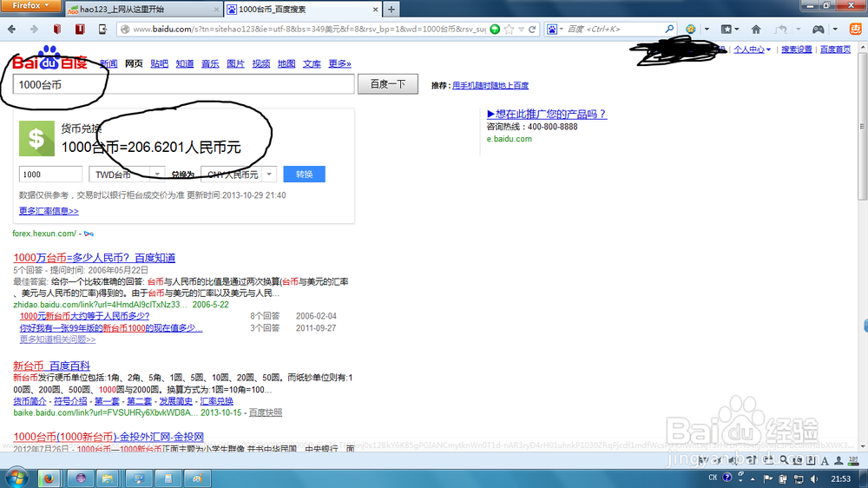Screen dimensions: 868x488
Task: Open the 更多» categories link
Action: pos(340,63)
